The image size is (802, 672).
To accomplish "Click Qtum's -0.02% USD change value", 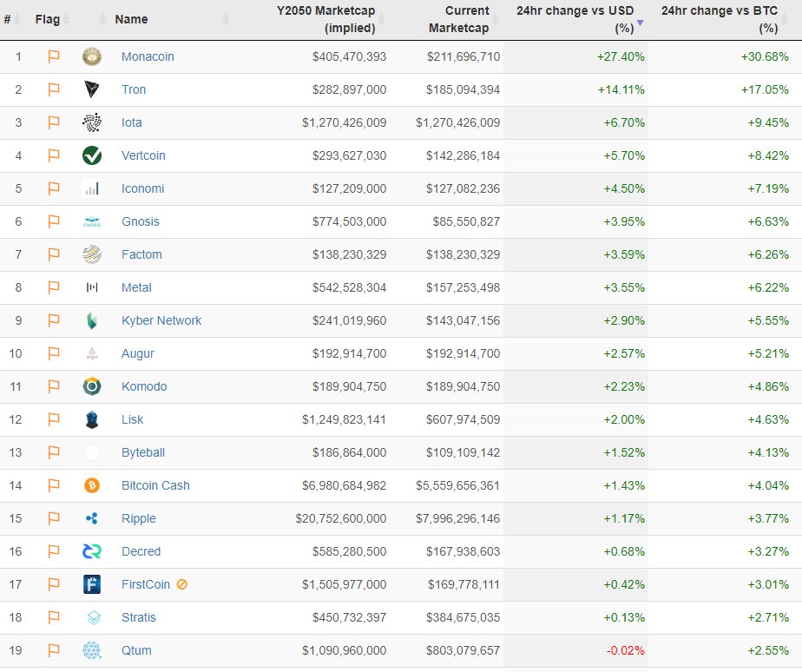I will (x=625, y=650).
